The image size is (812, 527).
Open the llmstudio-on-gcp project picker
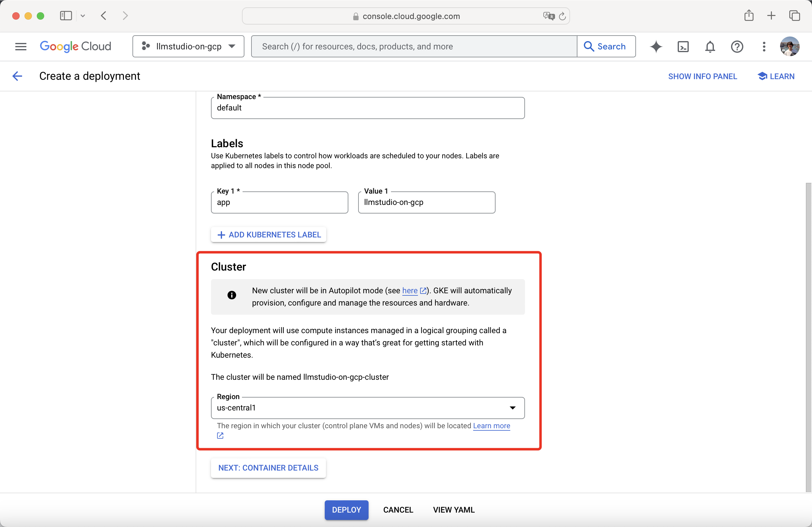click(188, 46)
